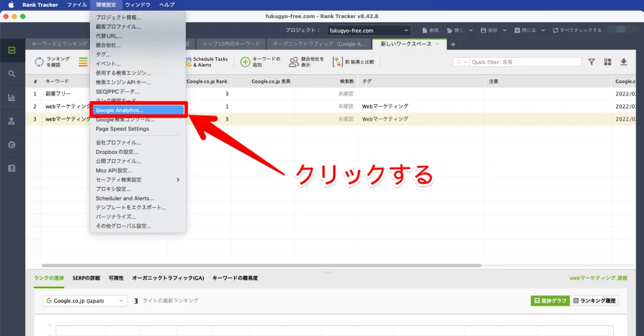
Task: Sort by Google.co.jp Rank column header
Action: pyautogui.click(x=207, y=81)
